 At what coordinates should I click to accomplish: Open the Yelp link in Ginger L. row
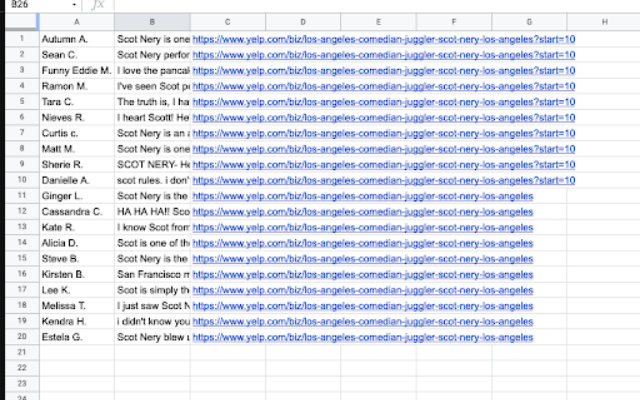(x=362, y=196)
